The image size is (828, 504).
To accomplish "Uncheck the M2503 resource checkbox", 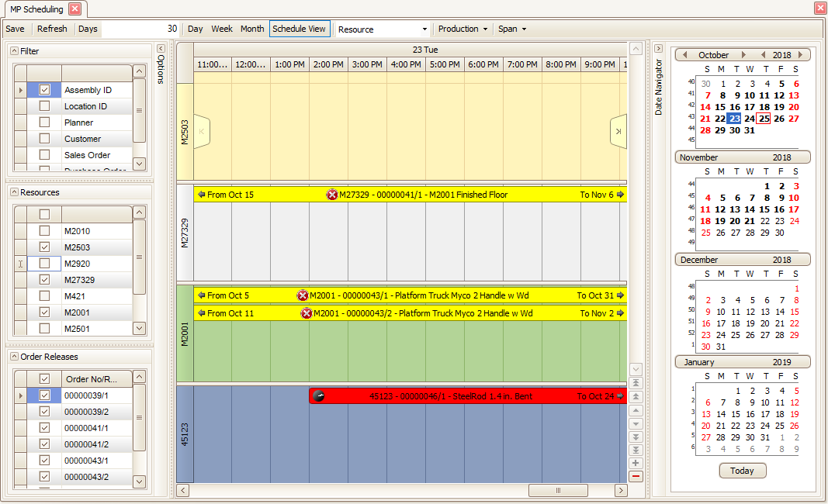I will pos(44,247).
